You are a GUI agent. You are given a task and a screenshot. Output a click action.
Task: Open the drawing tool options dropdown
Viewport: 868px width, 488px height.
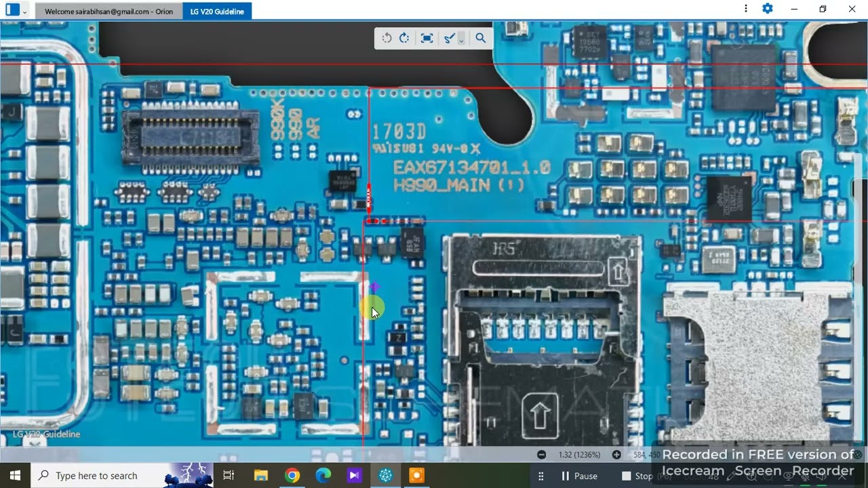[x=461, y=39]
